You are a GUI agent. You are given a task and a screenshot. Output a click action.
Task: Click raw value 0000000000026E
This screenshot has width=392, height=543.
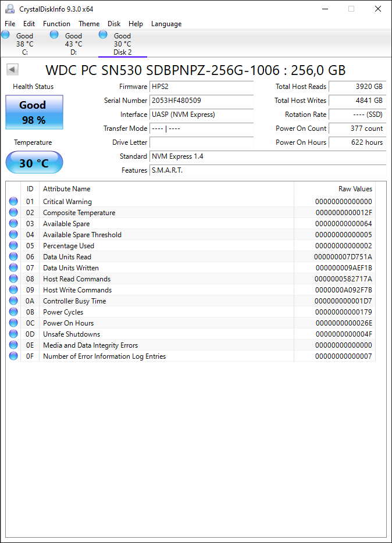point(344,323)
